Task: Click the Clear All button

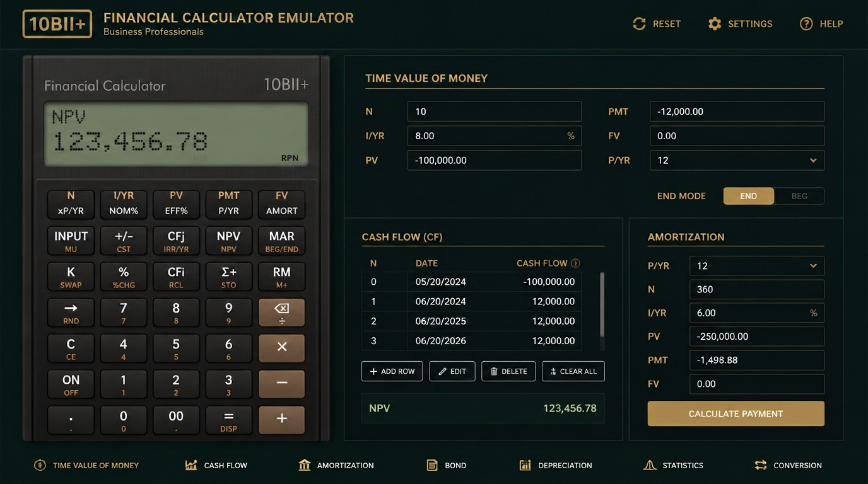Action: (x=573, y=371)
